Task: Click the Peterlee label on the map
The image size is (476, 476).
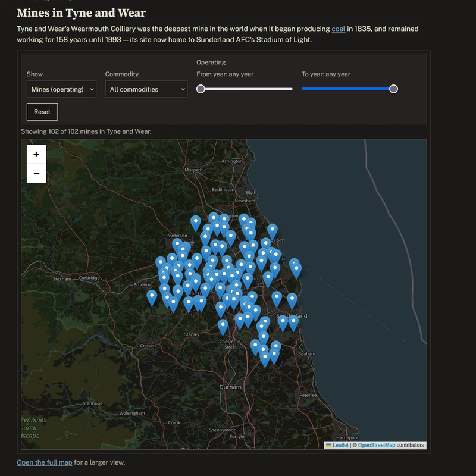Action: coord(308,395)
